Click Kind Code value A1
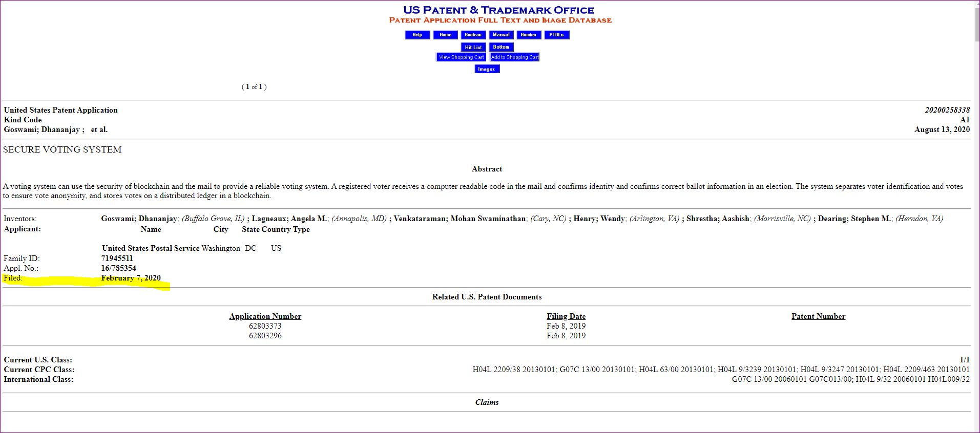980x433 pixels. point(965,120)
